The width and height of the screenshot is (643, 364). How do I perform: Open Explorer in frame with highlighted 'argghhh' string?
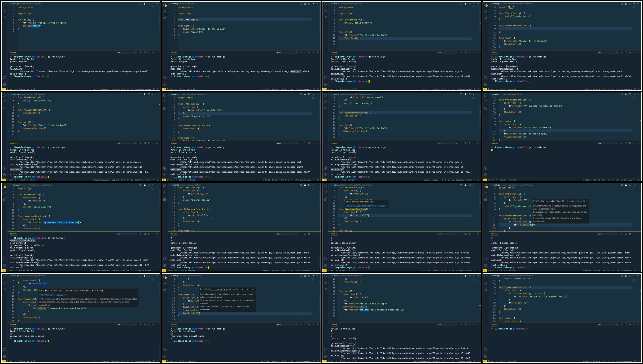[x=5, y=5]
